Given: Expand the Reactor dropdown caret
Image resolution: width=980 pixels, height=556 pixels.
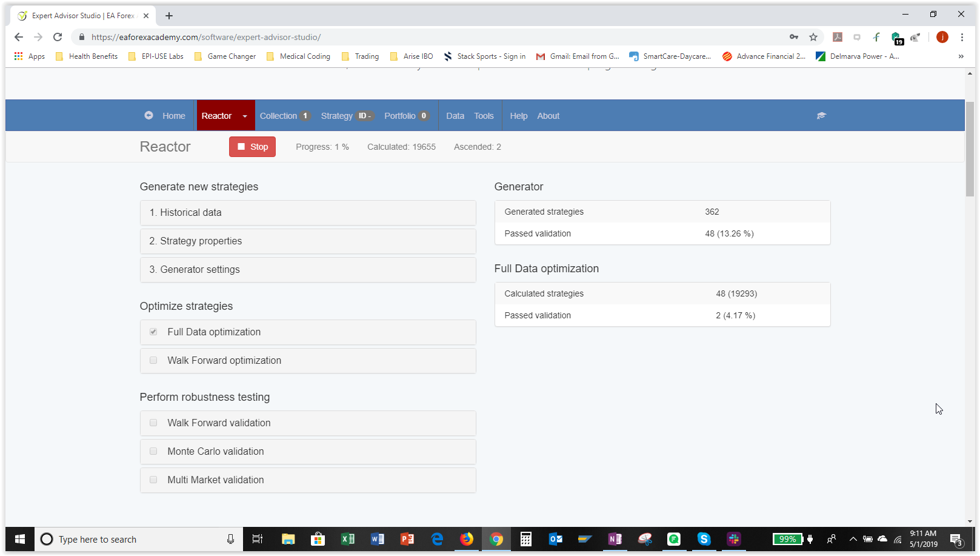Looking at the screenshot, I should point(245,116).
